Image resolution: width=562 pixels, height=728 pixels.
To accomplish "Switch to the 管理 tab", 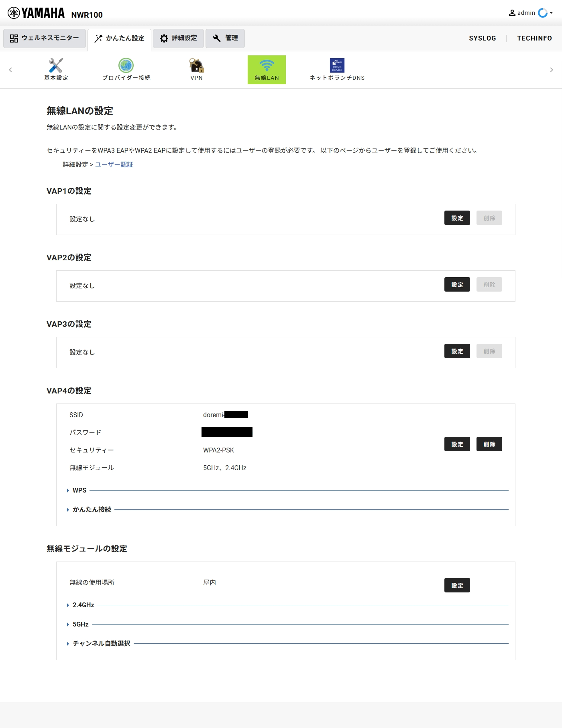I will tap(225, 38).
